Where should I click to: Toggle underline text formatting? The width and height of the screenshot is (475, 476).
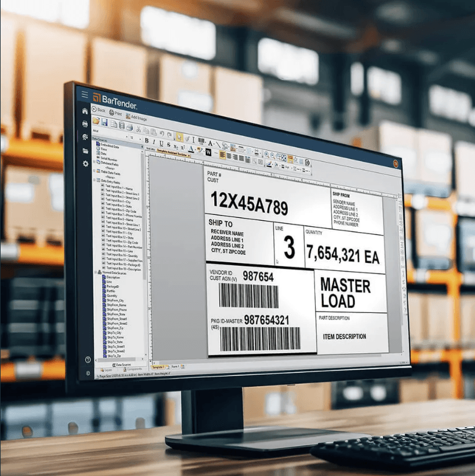click(x=161, y=144)
